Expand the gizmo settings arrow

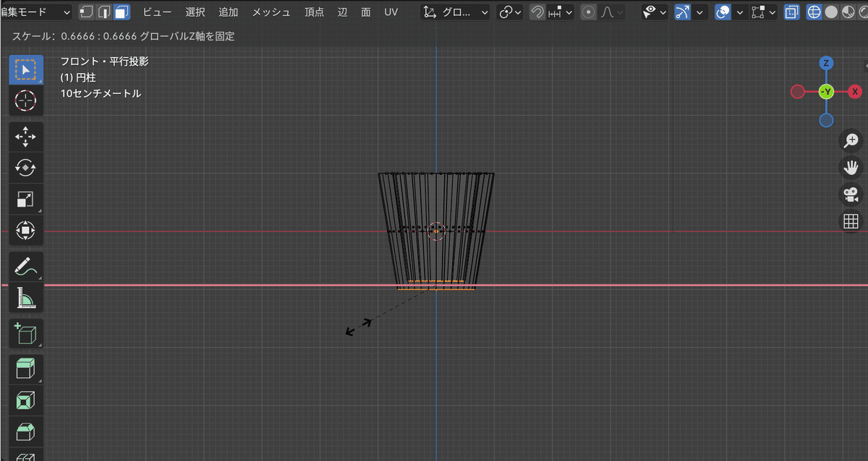pyautogui.click(x=699, y=12)
